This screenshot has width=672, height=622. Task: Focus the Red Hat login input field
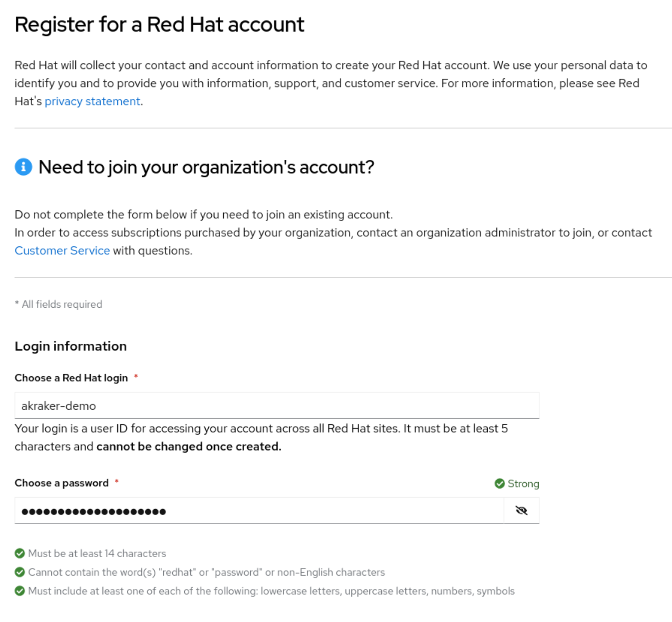click(277, 406)
